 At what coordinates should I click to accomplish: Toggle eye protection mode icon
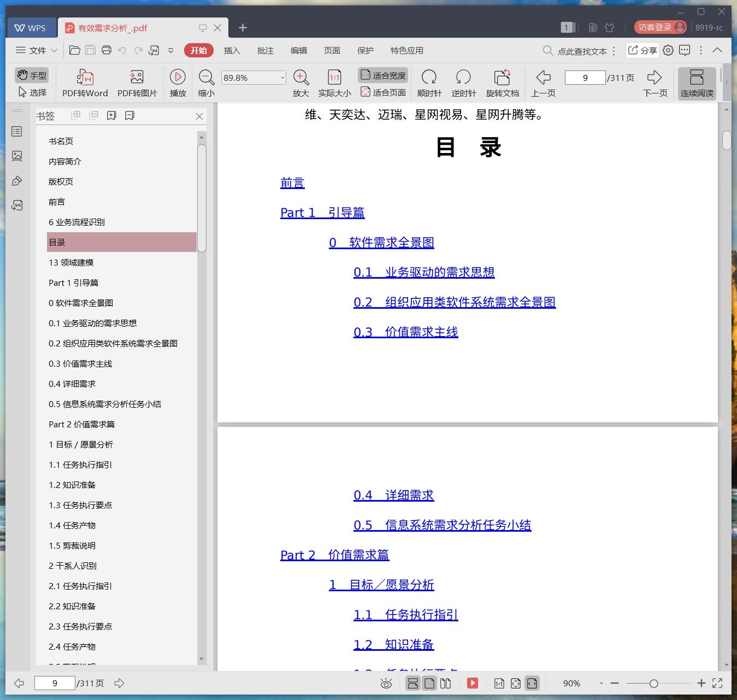click(x=386, y=683)
